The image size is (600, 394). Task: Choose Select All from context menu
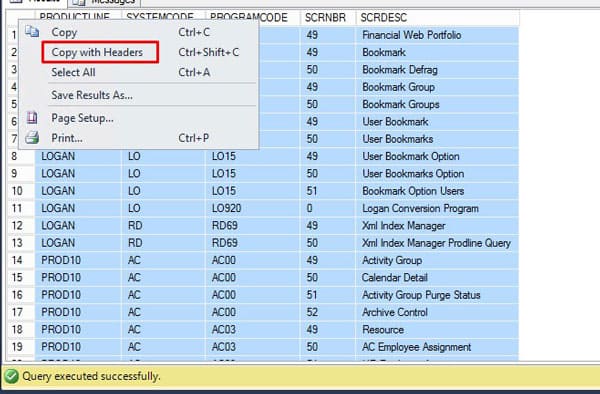[73, 72]
